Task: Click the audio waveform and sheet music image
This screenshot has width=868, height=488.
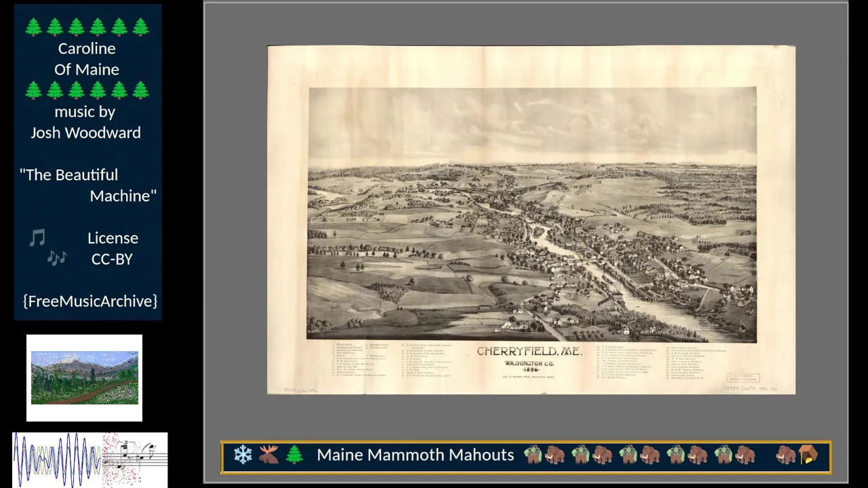Action: 90,460
